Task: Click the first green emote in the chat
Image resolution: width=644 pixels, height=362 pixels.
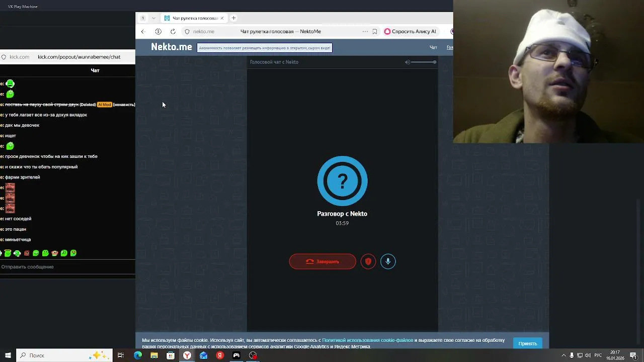Action: pyautogui.click(x=10, y=83)
